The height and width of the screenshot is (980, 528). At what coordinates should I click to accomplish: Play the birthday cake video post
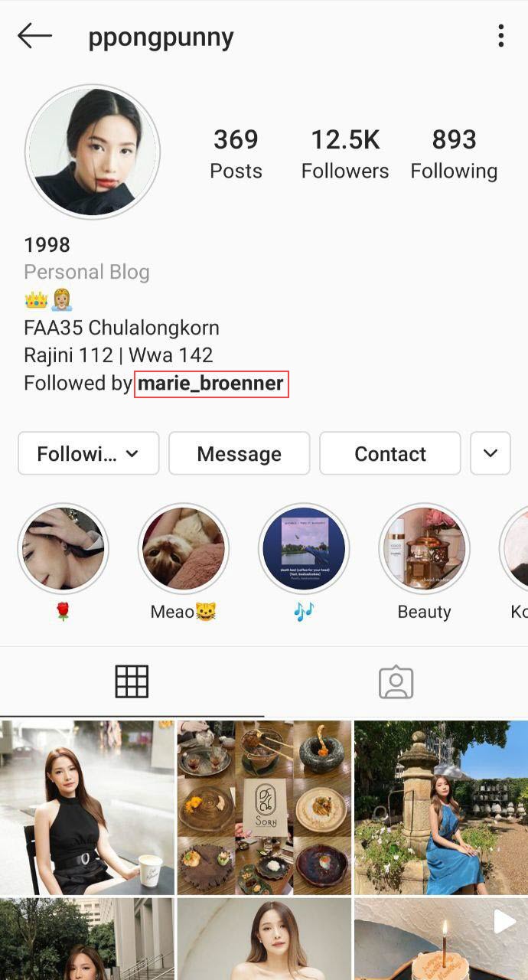coord(441,939)
